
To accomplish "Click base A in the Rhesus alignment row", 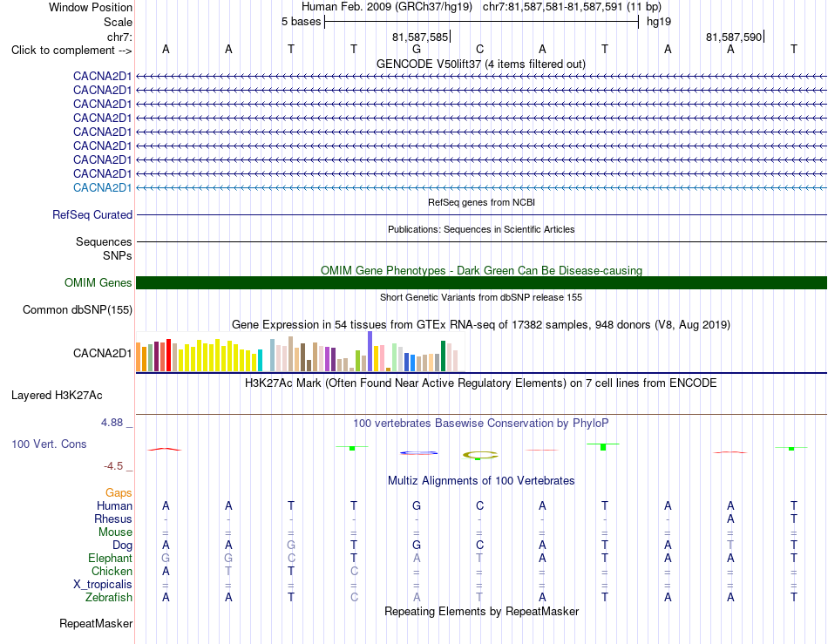I will pos(730,519).
